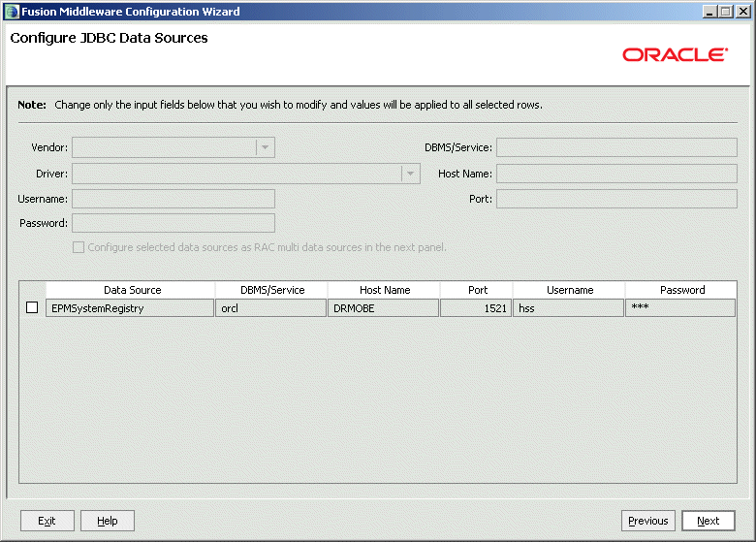The image size is (756, 542).
Task: Click the Username input field
Action: [173, 199]
